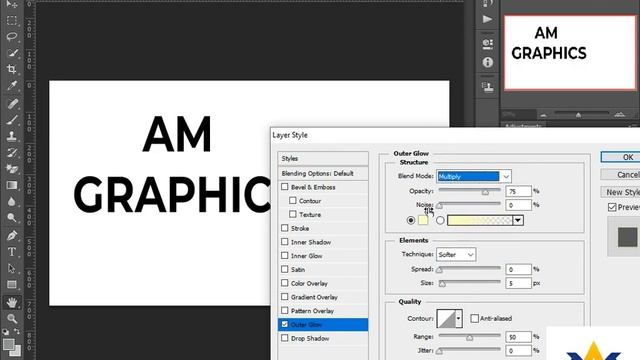
Task: Select the Clone Stamp tool
Action: click(x=11, y=136)
